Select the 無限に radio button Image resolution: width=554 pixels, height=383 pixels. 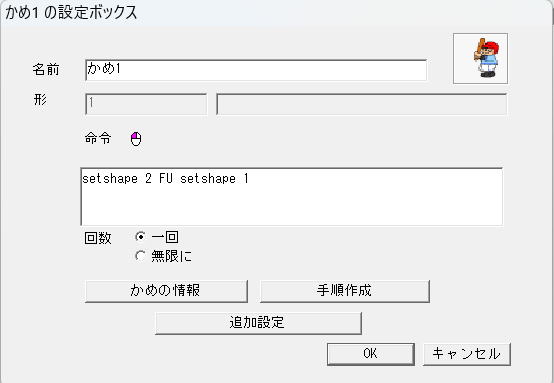coord(140,255)
